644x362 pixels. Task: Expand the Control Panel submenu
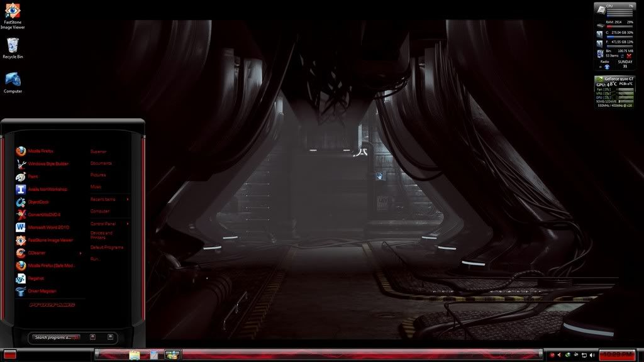coord(128,224)
